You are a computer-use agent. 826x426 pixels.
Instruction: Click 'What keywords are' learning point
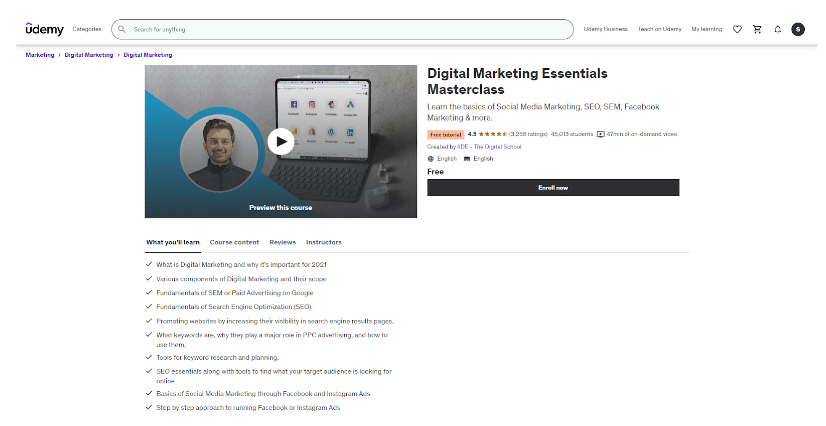coord(272,340)
